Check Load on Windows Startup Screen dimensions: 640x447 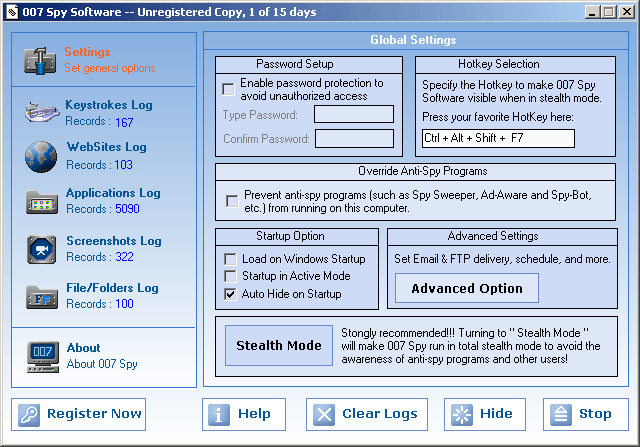click(230, 259)
